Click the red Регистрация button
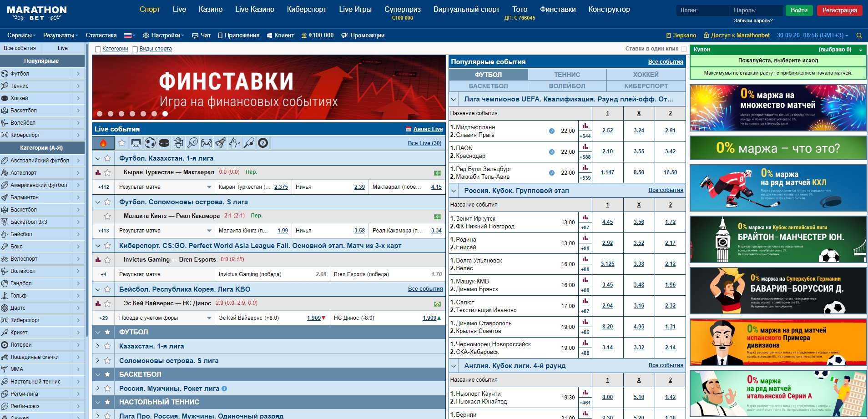Image resolution: width=868 pixels, height=419 pixels. (839, 10)
